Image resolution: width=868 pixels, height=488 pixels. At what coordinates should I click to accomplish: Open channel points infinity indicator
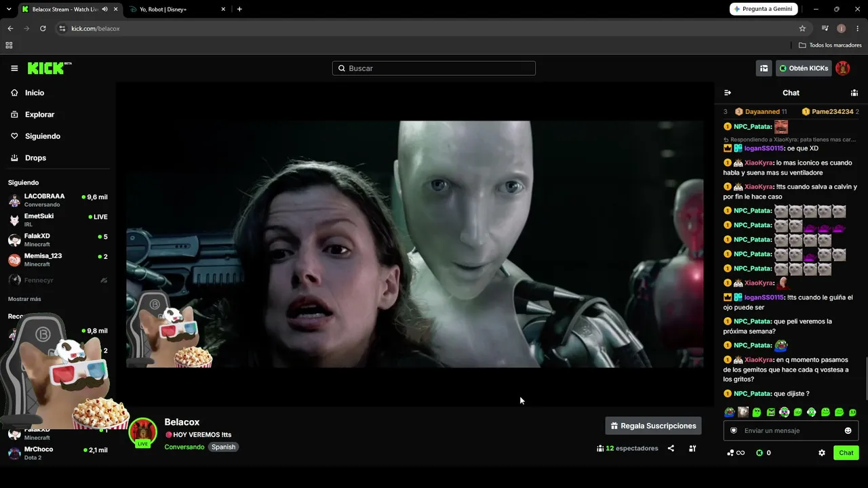[736, 453]
